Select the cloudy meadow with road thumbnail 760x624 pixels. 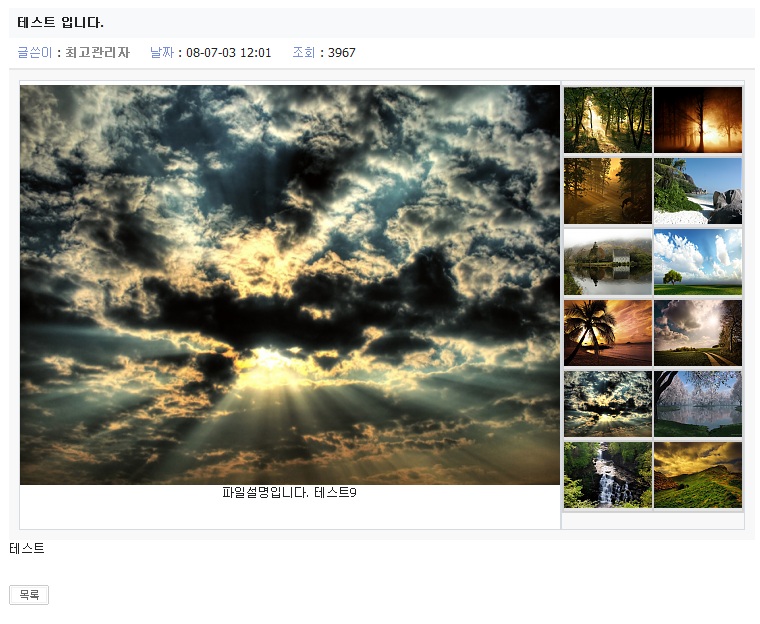[x=697, y=333]
